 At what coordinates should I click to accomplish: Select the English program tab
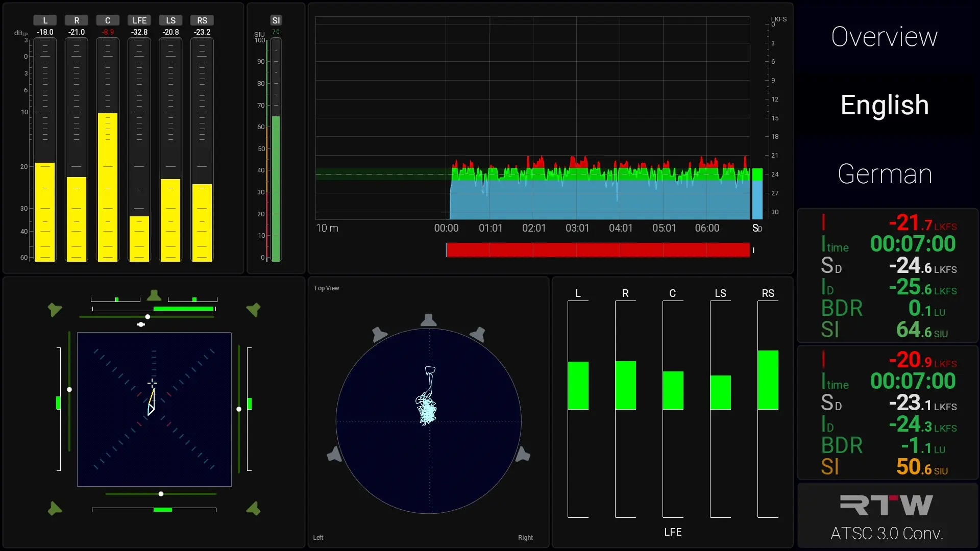tap(885, 105)
